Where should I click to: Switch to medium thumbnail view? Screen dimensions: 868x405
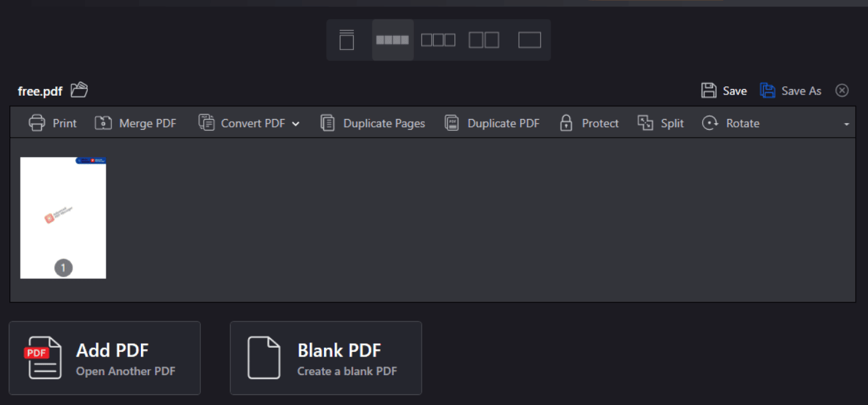coord(438,39)
